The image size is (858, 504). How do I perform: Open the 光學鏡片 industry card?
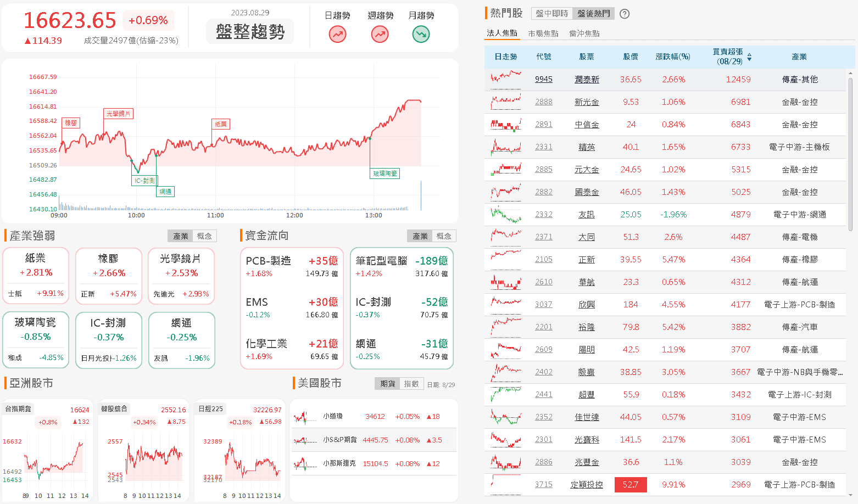181,276
